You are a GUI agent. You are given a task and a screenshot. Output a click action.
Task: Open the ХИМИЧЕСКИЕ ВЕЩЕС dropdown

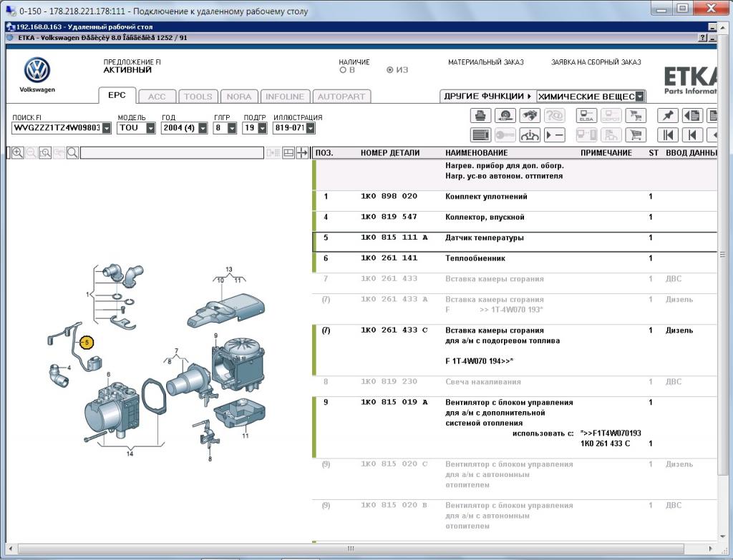click(640, 97)
